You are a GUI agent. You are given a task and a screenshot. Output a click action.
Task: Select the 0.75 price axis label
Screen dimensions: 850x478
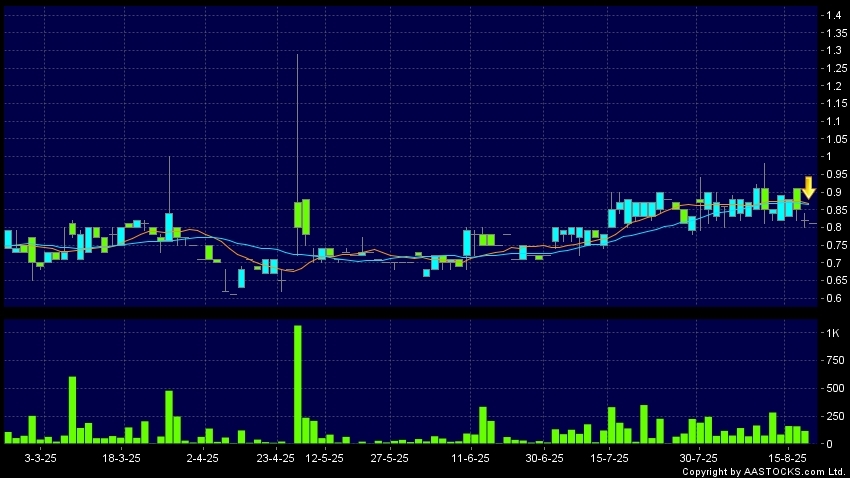coord(836,245)
